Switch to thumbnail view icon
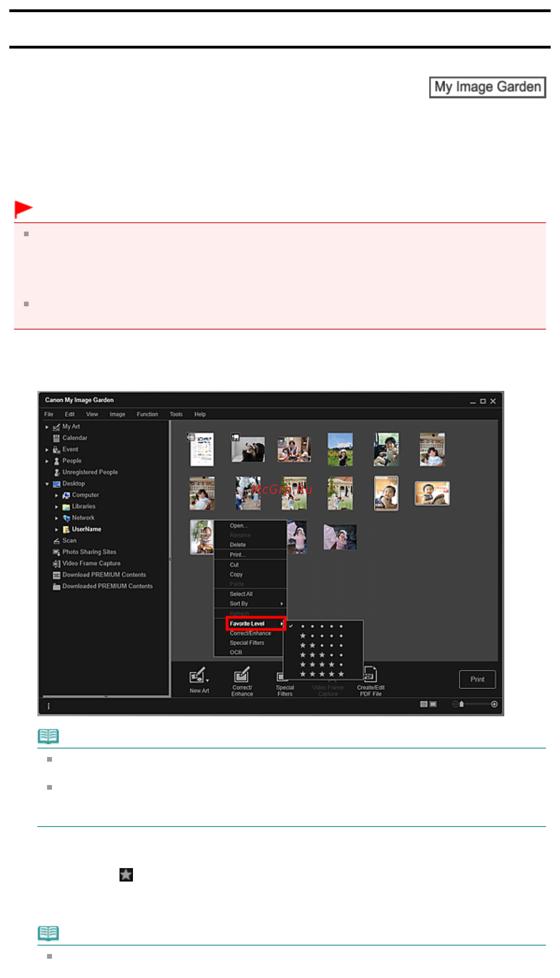The height and width of the screenshot is (978, 560). [424, 704]
